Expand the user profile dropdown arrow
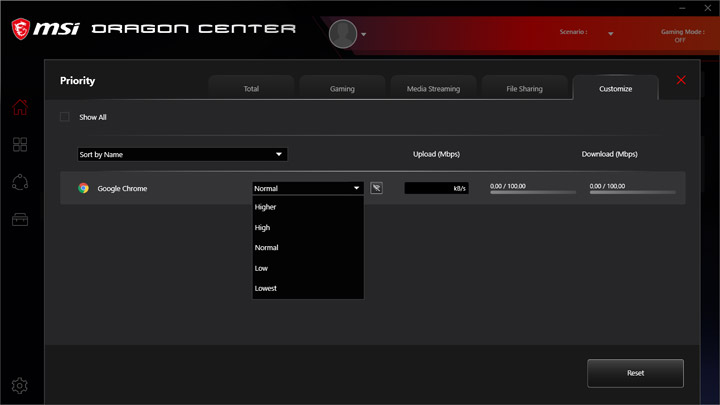Viewport: 720px width, 405px height. point(364,34)
